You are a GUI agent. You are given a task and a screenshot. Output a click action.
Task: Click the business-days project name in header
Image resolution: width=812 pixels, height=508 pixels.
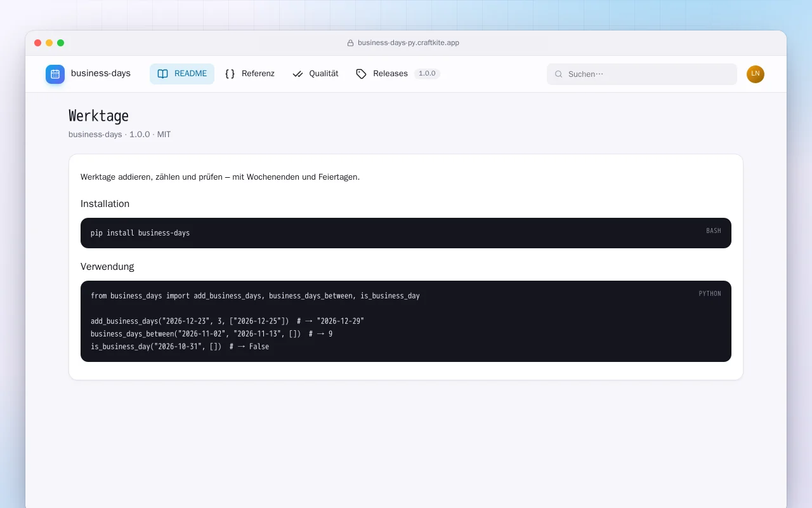coord(101,73)
